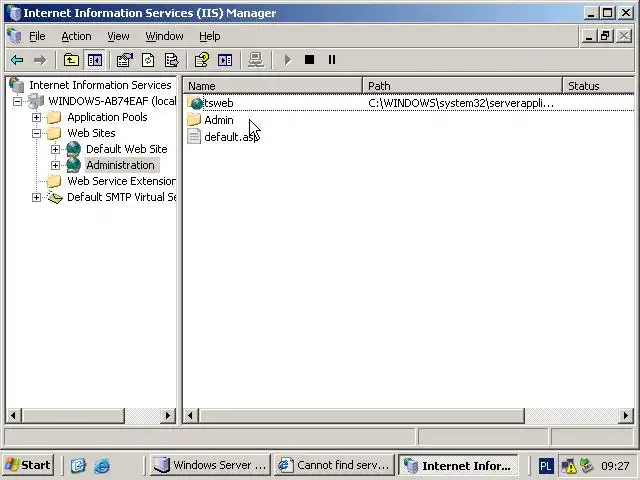
Task: Select the tsweb entry name
Action: pos(219,103)
